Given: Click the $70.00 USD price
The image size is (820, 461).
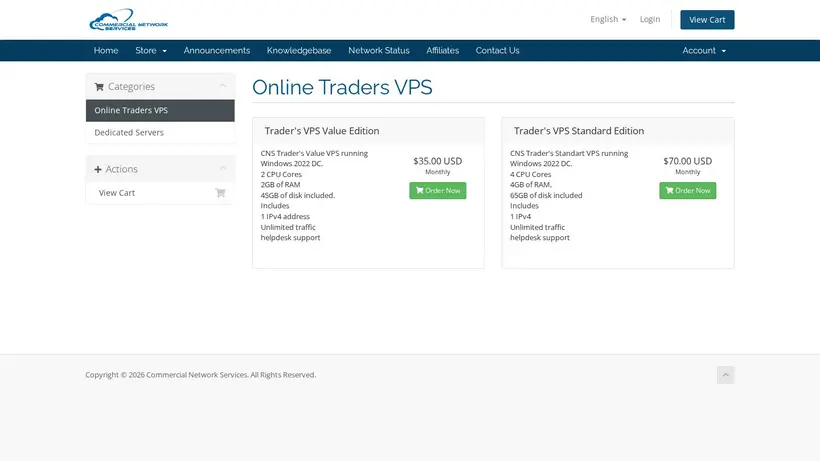Looking at the screenshot, I should click(688, 161).
